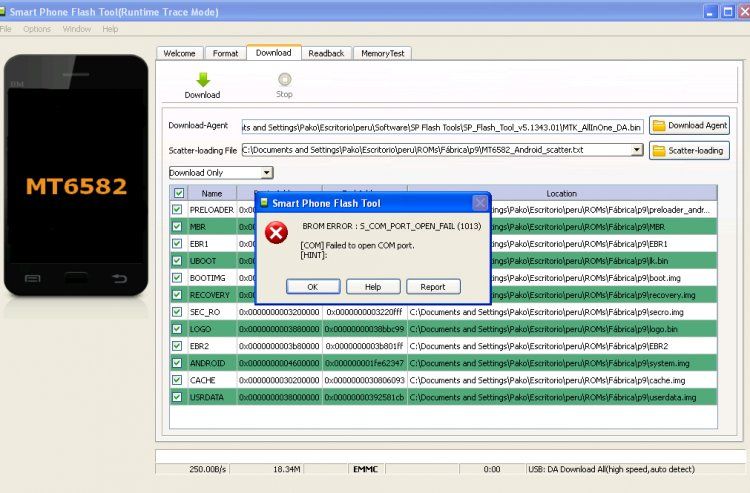Viewport: 750px width, 493px height.
Task: Click the 18.34M status entry
Action: point(287,469)
